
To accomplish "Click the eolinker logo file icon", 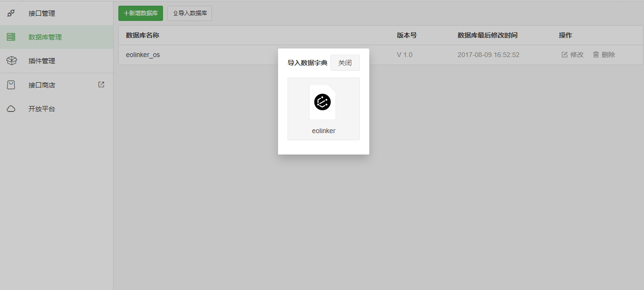I will [323, 102].
